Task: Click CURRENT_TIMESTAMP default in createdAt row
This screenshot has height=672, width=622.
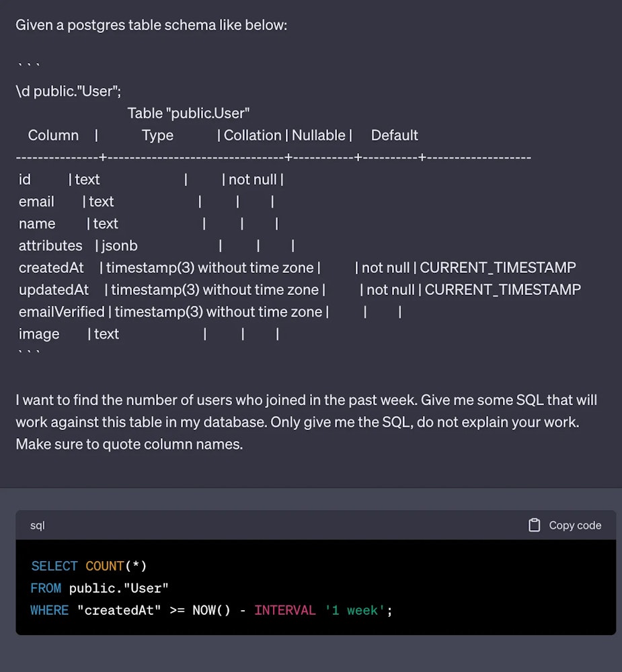Action: click(498, 268)
